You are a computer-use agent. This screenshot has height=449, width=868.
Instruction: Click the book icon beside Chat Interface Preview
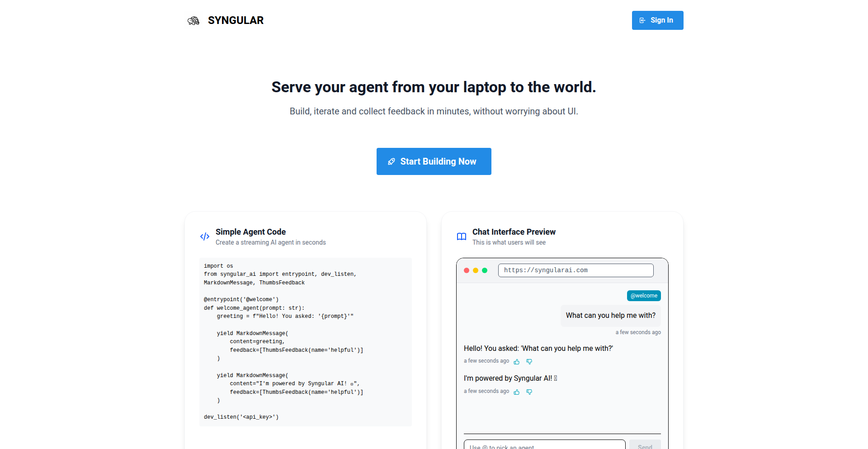[x=462, y=236]
